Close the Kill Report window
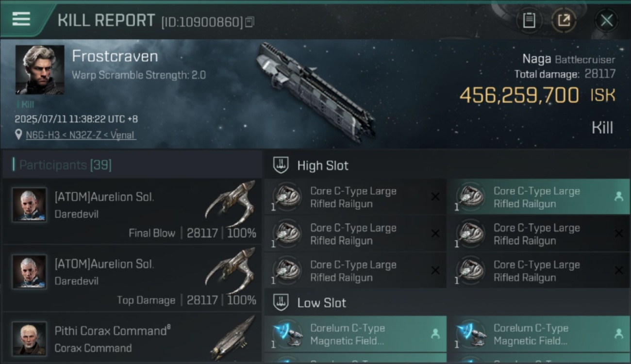This screenshot has height=364, width=631. tap(606, 20)
